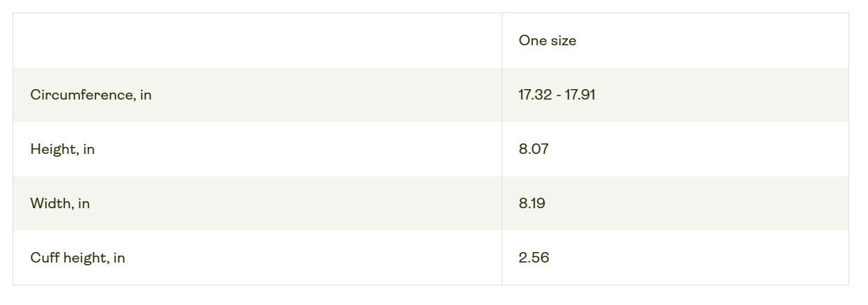Click the upper bound 17.91 number

(x=580, y=95)
